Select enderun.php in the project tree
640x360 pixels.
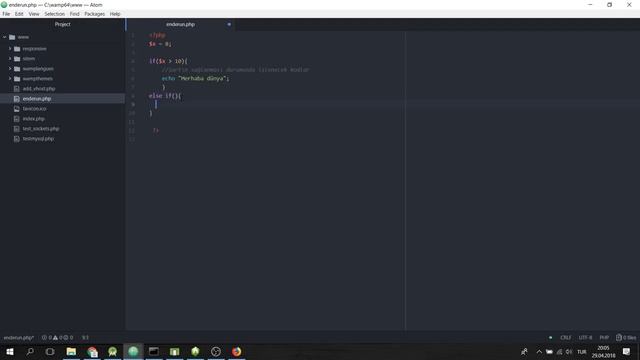[x=62, y=99]
